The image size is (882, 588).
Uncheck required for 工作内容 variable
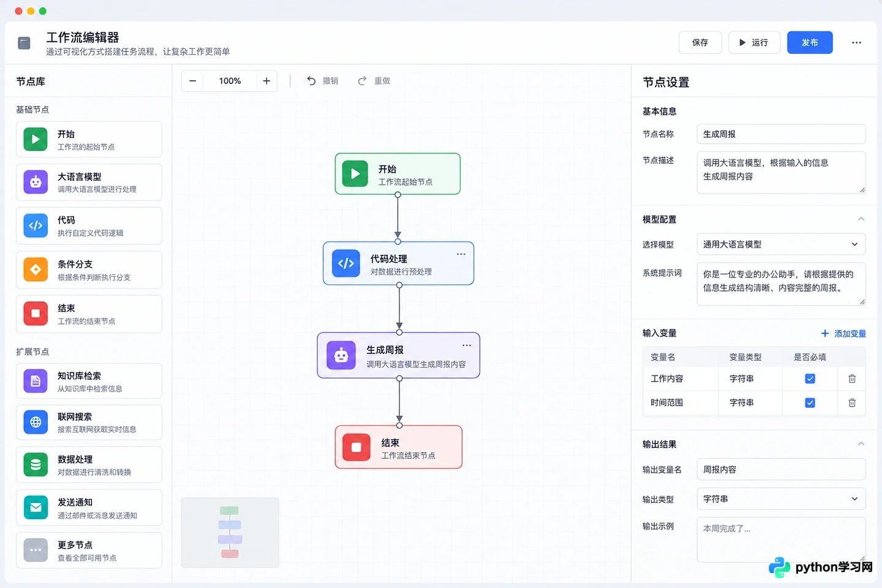click(810, 379)
